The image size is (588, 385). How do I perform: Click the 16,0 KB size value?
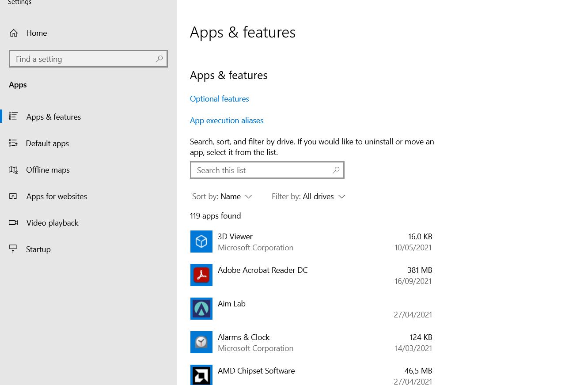(x=420, y=237)
